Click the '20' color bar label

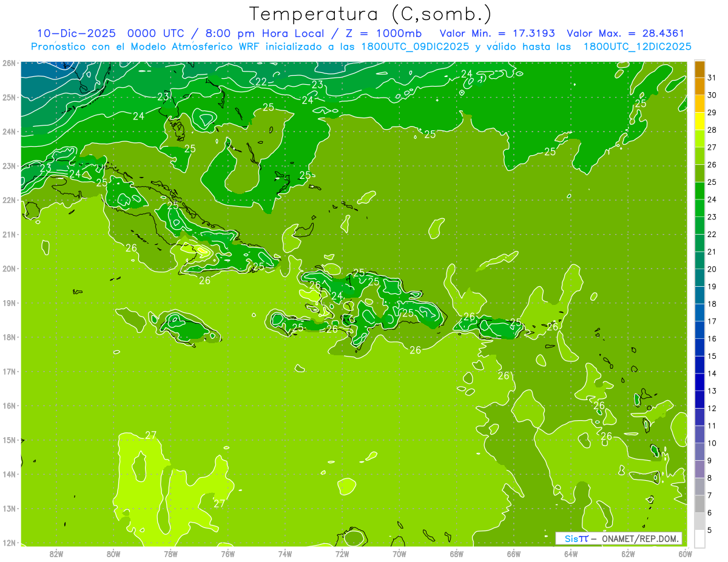point(712,269)
